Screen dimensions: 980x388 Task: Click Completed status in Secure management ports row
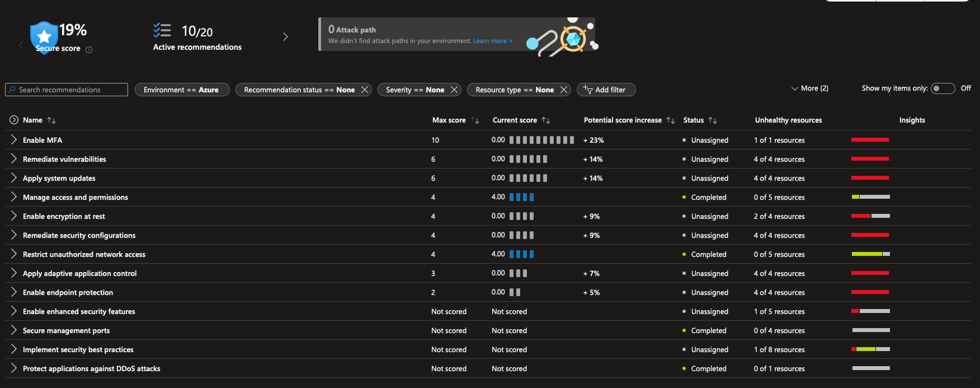click(x=709, y=330)
